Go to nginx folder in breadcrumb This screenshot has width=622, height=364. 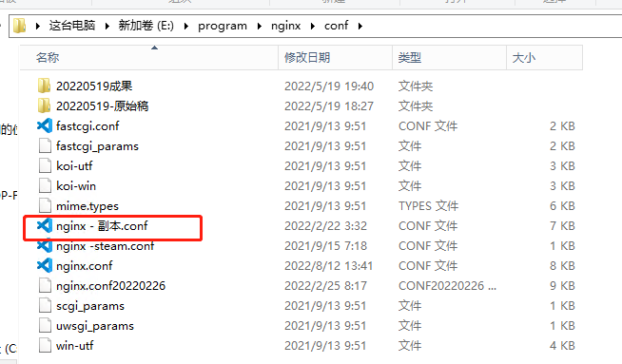click(285, 27)
